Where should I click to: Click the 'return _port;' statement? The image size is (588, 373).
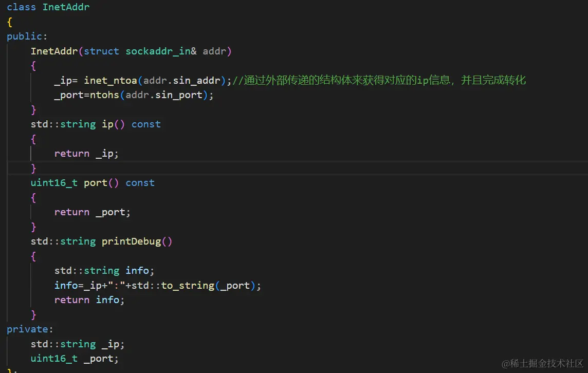pos(92,212)
